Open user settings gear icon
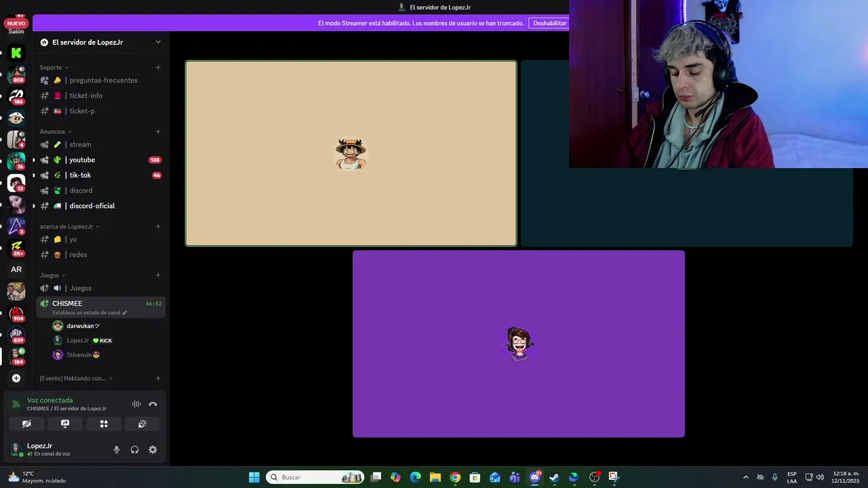868x488 pixels. coord(153,449)
